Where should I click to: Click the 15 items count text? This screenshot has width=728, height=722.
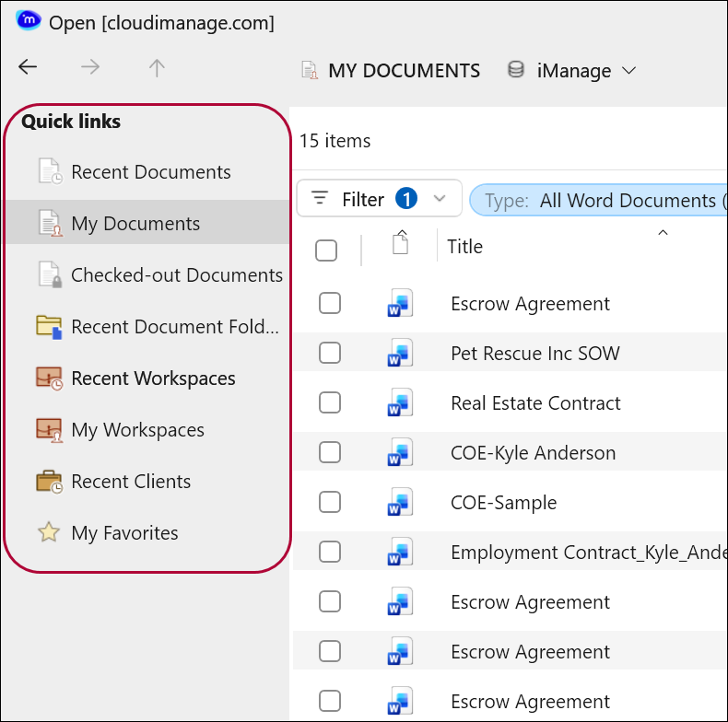tap(335, 141)
